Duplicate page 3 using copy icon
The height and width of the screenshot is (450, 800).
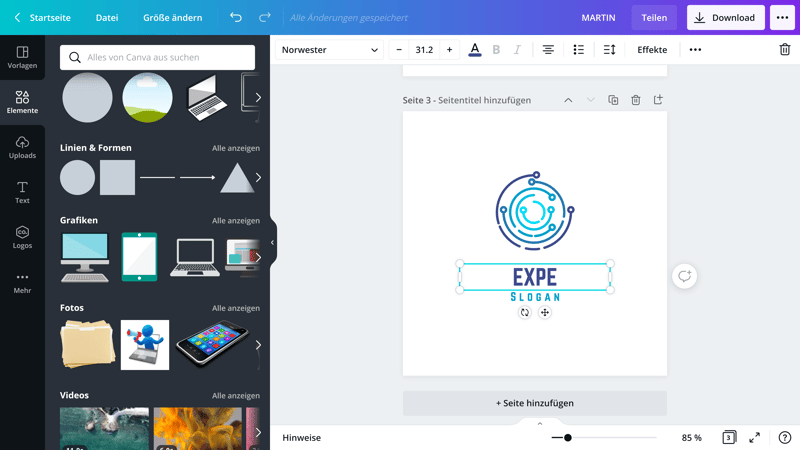(613, 100)
